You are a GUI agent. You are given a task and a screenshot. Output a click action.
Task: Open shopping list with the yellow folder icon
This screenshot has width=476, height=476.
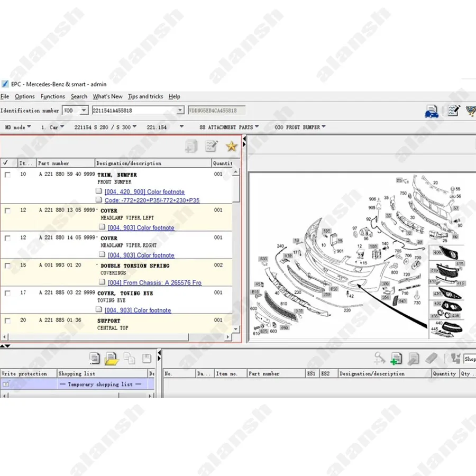pyautogui.click(x=112, y=359)
